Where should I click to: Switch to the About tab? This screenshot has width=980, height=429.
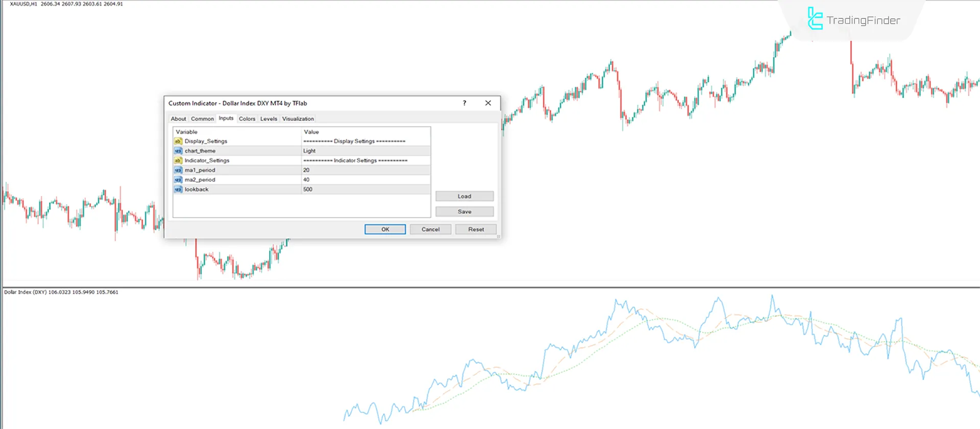coord(178,119)
